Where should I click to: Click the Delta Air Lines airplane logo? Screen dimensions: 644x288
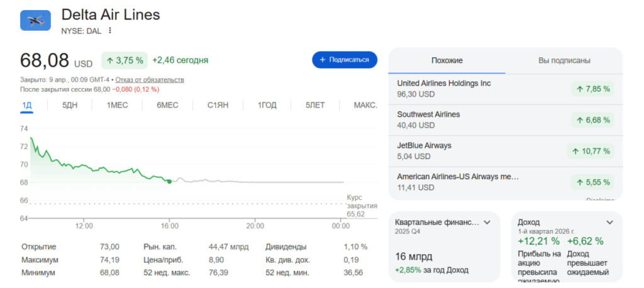tap(35, 20)
